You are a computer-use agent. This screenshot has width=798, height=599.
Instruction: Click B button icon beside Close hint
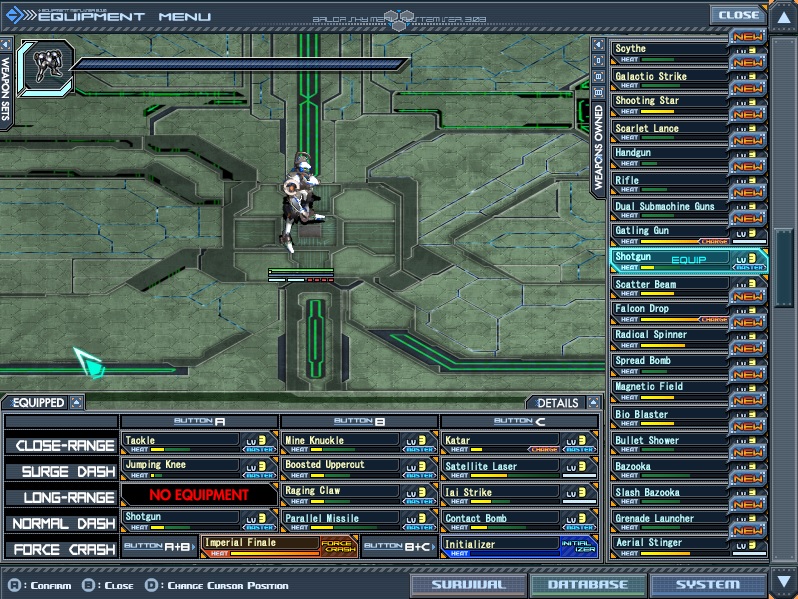coord(89,585)
